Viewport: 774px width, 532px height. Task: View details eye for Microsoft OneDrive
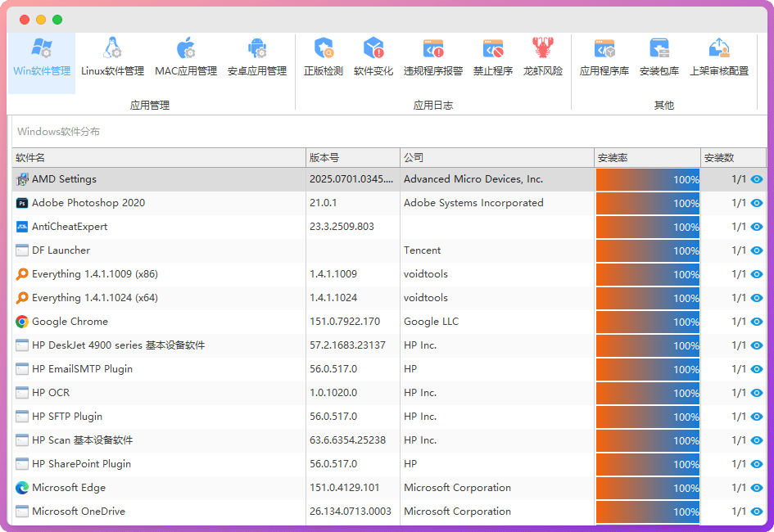(x=757, y=512)
